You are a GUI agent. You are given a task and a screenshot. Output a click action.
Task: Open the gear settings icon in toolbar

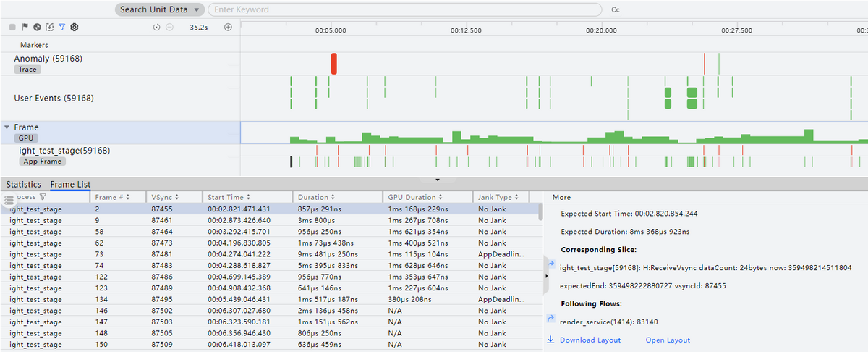click(74, 27)
